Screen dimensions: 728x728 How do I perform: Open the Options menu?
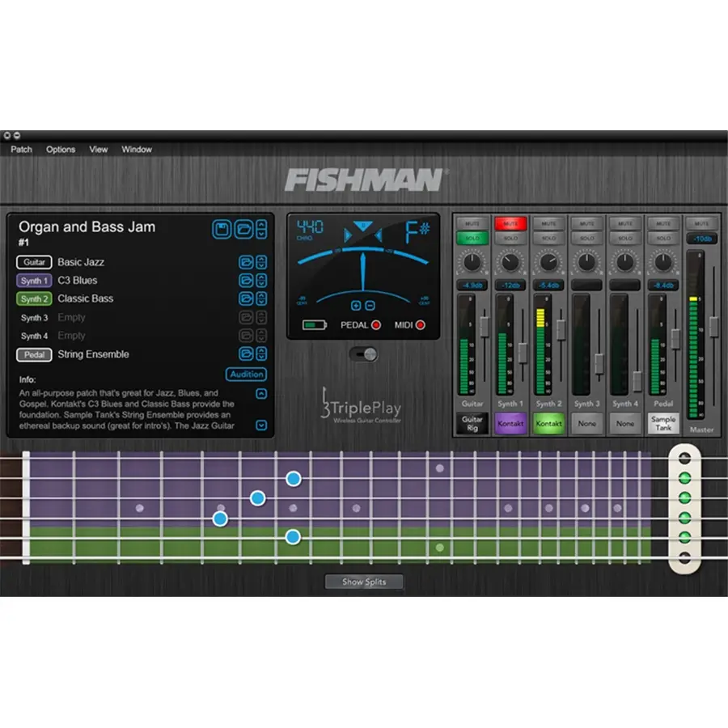[61, 150]
